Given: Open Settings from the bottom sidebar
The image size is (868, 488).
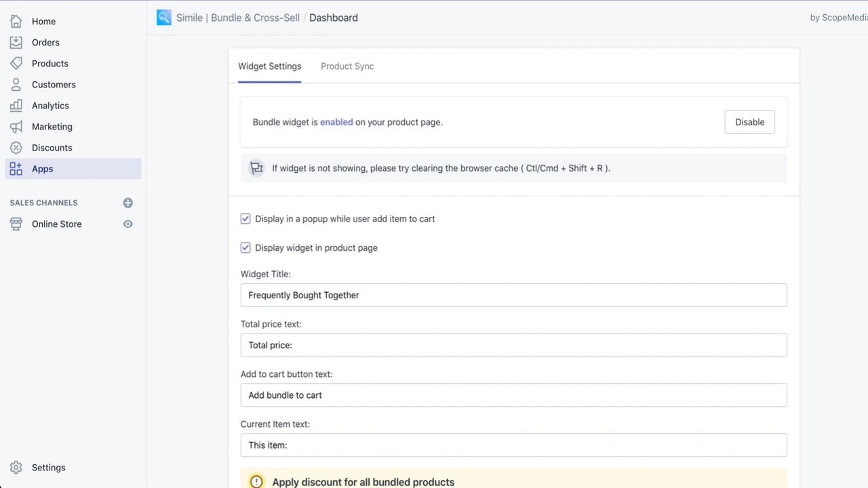Looking at the screenshot, I should coord(48,467).
